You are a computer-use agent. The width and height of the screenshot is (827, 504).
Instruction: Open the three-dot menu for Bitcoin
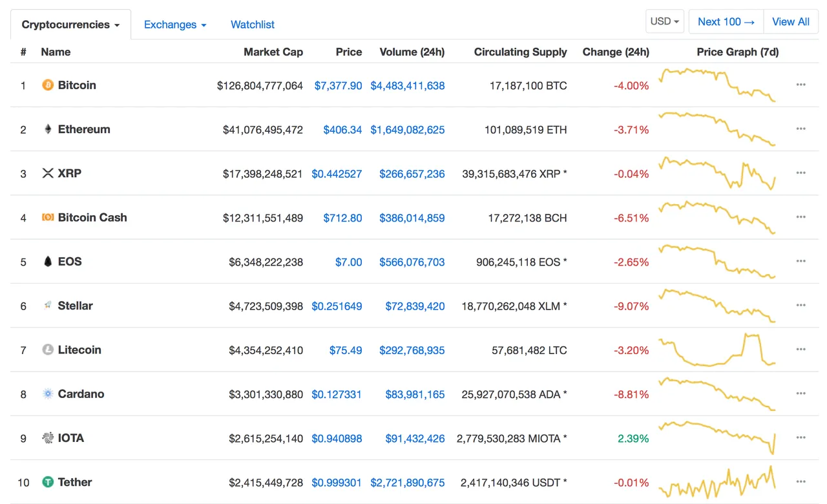[x=801, y=85]
